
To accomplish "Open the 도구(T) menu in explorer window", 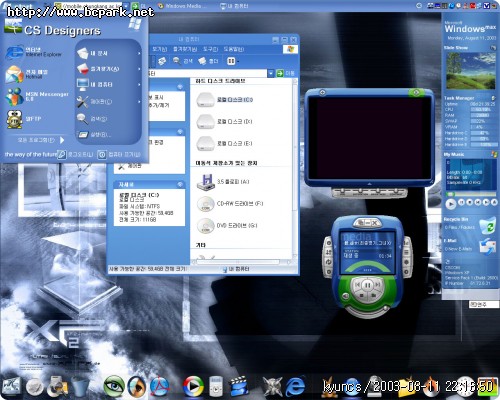I will pos(210,49).
